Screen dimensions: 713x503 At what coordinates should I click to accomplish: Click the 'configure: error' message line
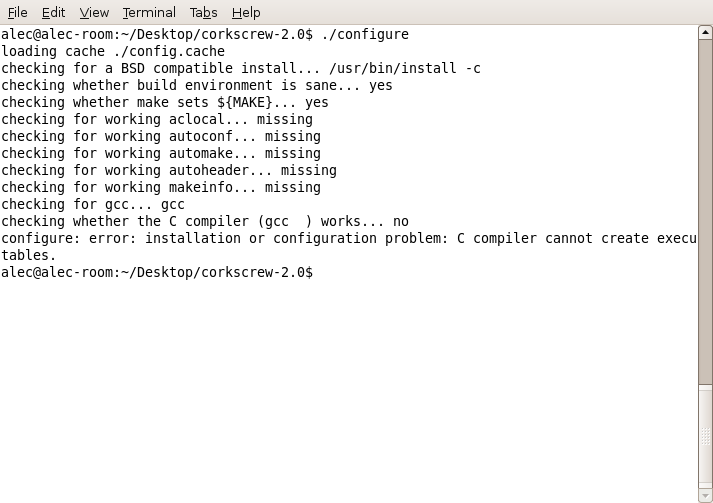[x=348, y=238]
